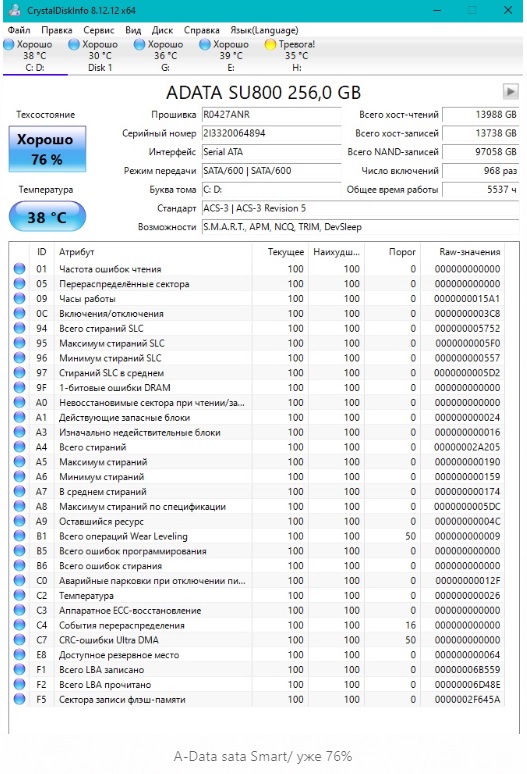Viewport: 527px width, 774px height.
Task: Select the CRC-ошибки Ultra DMA row text
Action: click(x=109, y=640)
